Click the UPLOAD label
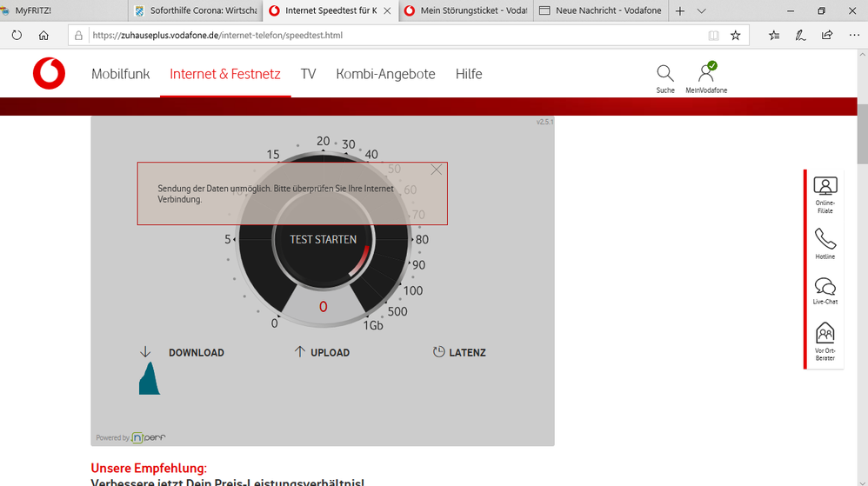868x486 pixels. pos(330,353)
